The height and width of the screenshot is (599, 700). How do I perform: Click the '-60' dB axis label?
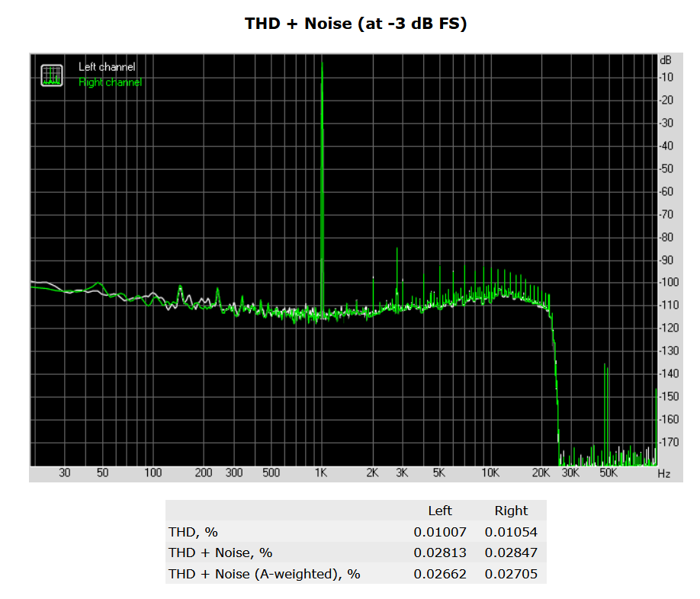(x=666, y=191)
